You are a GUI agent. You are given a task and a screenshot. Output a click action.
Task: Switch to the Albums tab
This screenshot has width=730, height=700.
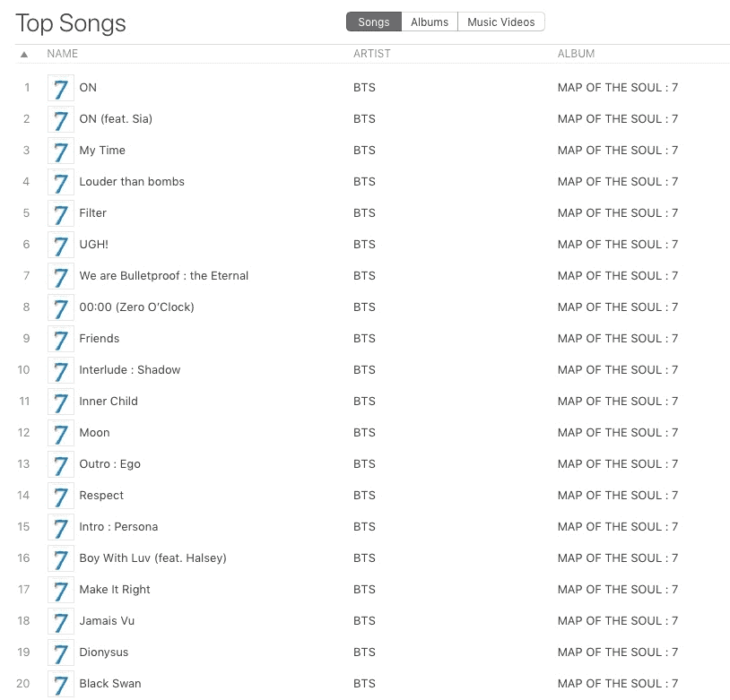430,22
